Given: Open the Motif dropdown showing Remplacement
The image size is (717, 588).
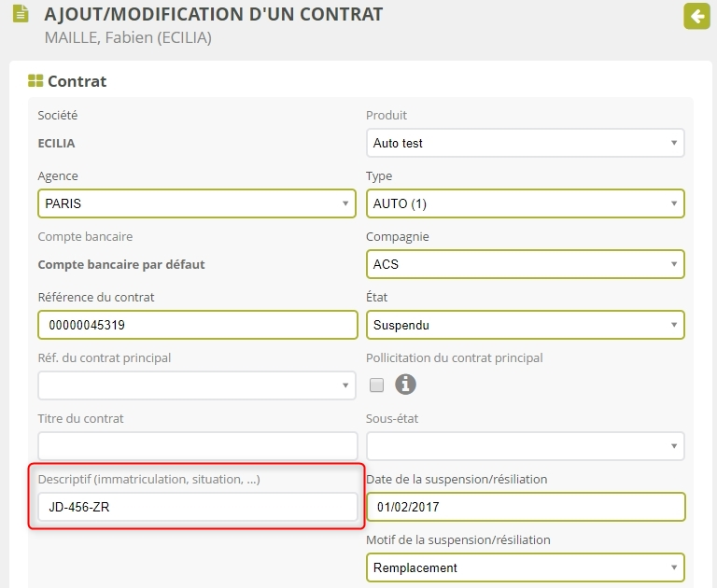Looking at the screenshot, I should [525, 567].
